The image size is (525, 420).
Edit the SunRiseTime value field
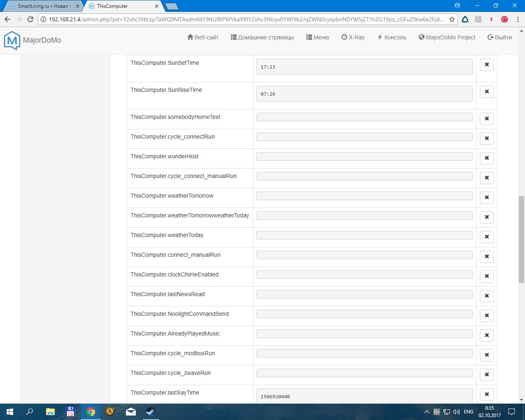click(x=364, y=94)
